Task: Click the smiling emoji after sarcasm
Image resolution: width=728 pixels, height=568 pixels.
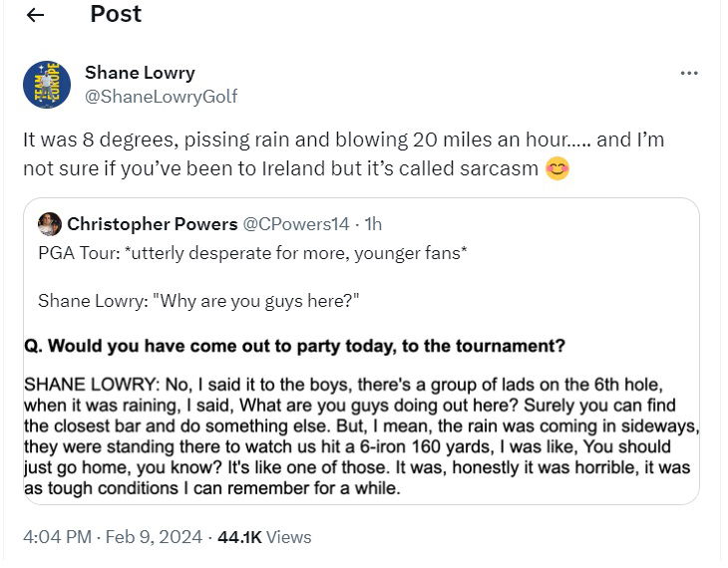Action: click(x=557, y=168)
